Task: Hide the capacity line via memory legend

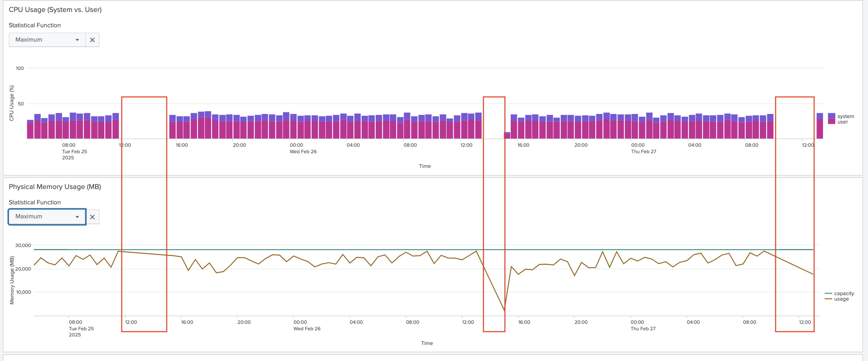Action: coord(844,293)
